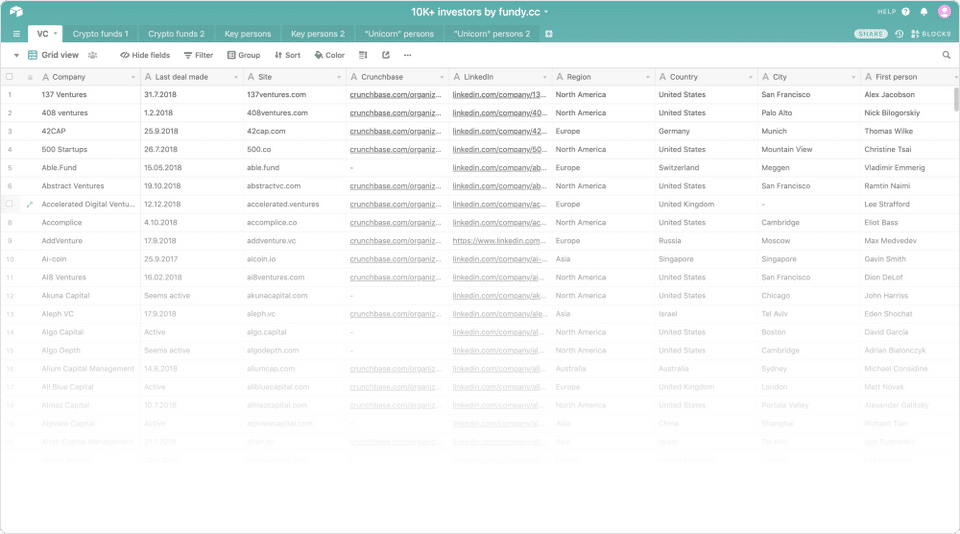
Task: Open the Company column dropdown
Action: (x=133, y=77)
